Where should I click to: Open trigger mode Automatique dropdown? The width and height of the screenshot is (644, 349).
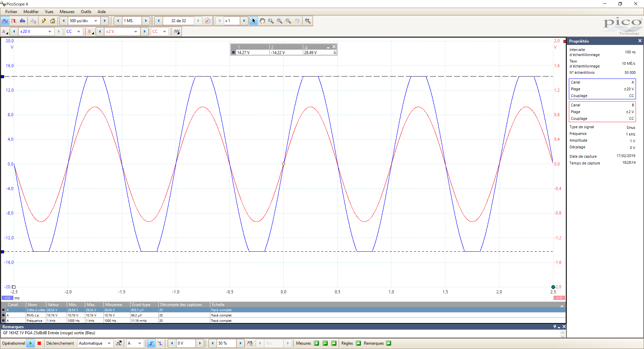pos(109,343)
